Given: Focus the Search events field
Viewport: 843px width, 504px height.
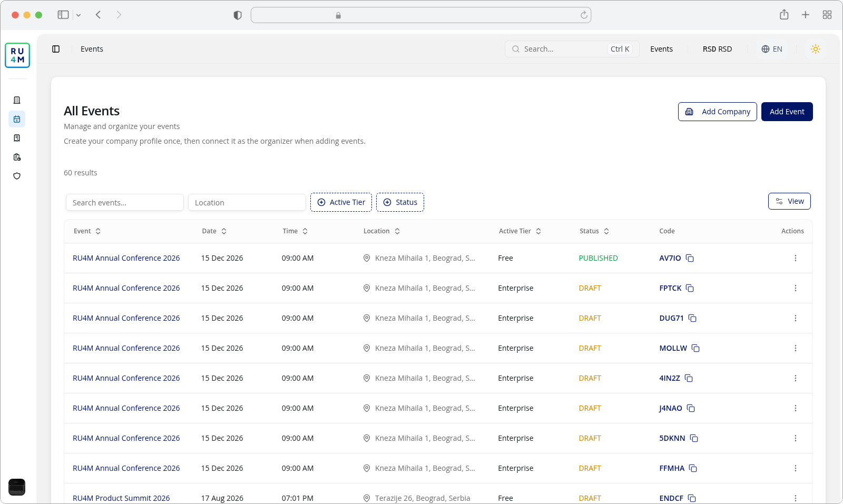Looking at the screenshot, I should coord(125,202).
